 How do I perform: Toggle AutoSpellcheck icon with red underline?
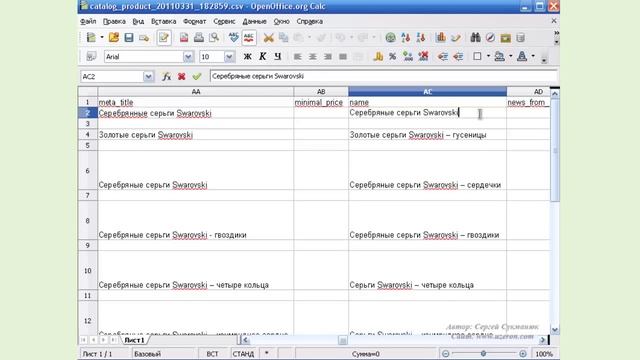click(x=249, y=38)
